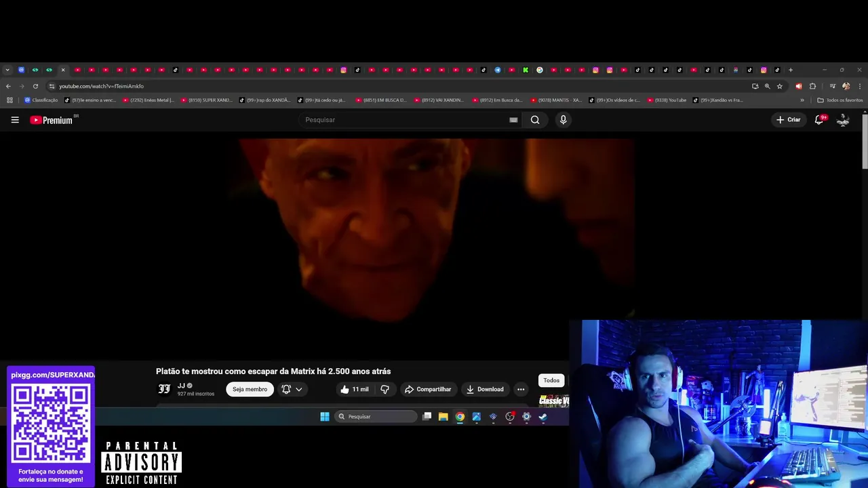Open taskbar settings gear app
868x488 pixels.
526,417
